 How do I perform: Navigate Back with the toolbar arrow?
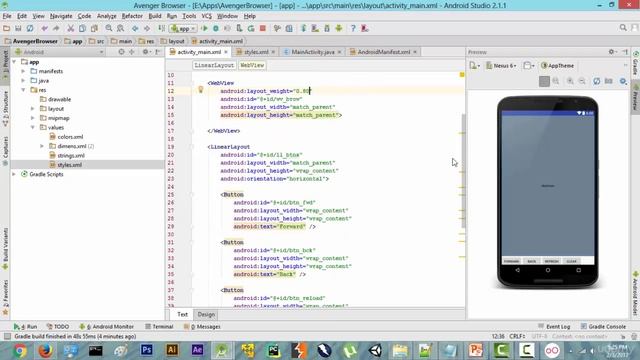click(135, 28)
